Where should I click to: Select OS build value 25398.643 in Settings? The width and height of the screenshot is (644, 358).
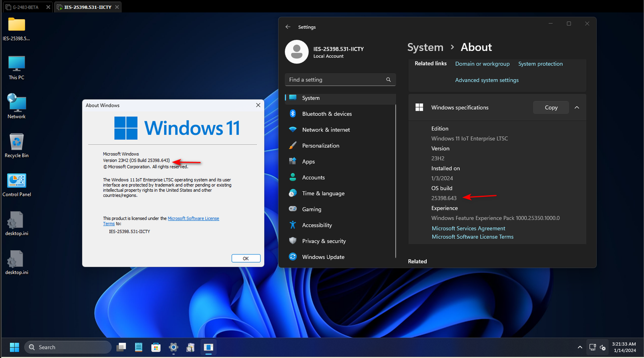coord(444,198)
